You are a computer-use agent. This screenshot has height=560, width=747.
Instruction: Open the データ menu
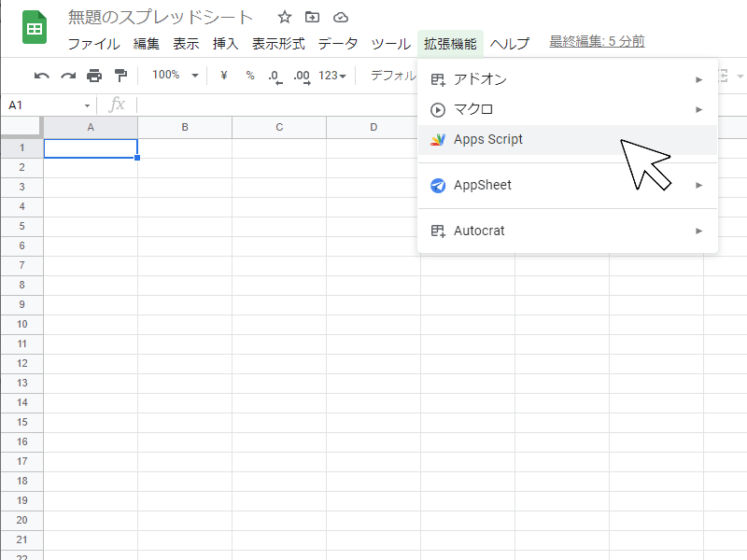click(338, 44)
